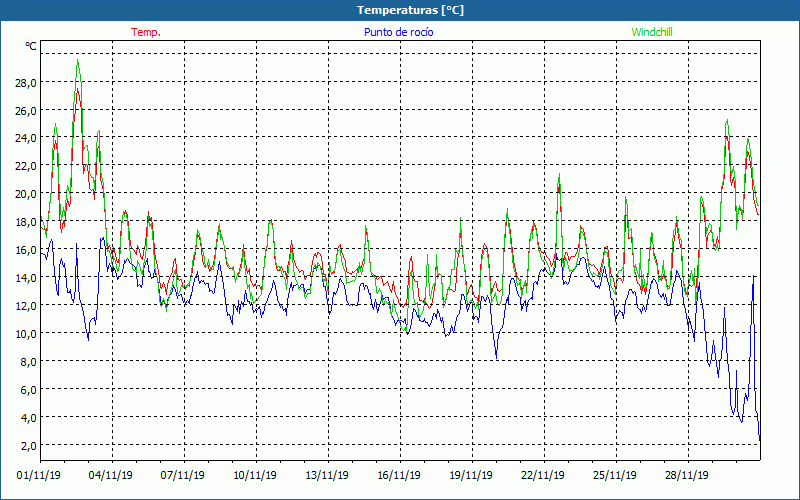
Task: Click the 10/11/19 date label
Action: point(255,475)
